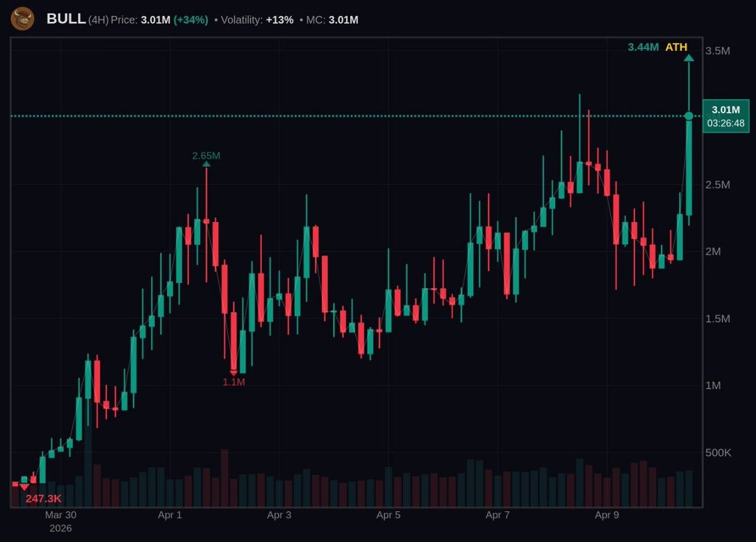Click the down-triangle above 1.1M

pos(234,373)
